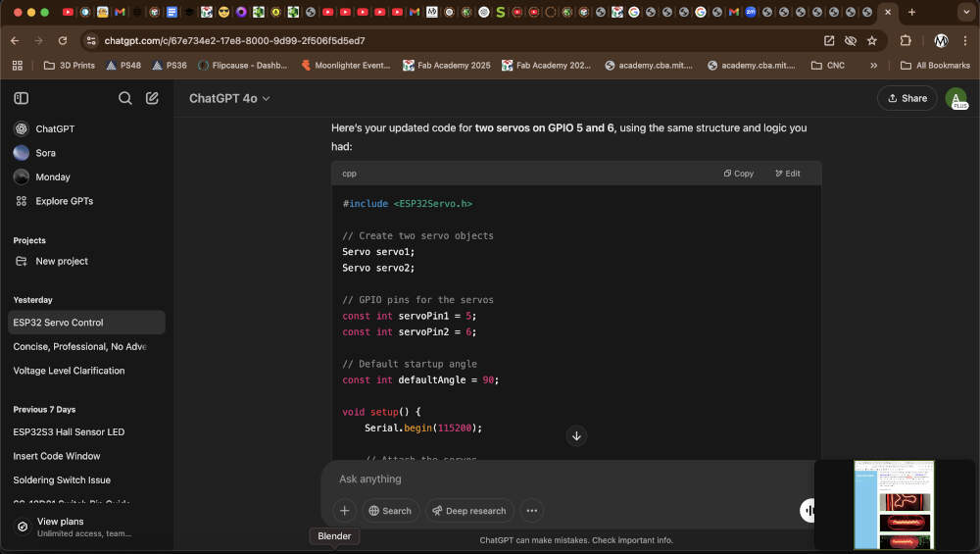Share this conversation

click(x=906, y=98)
